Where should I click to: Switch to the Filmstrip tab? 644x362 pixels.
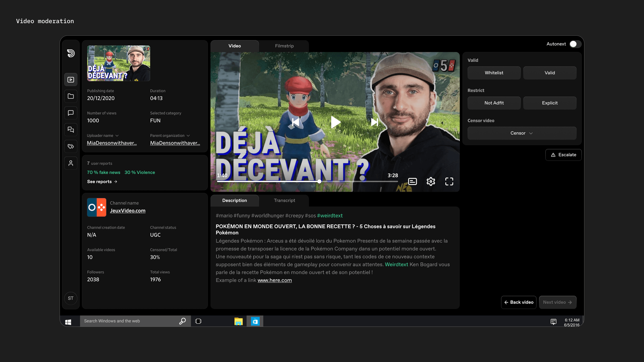pos(284,46)
